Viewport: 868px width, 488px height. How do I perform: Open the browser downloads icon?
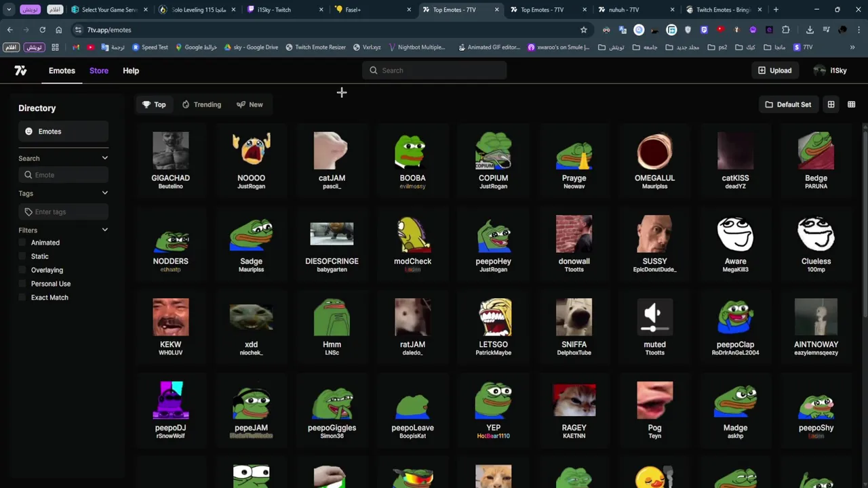click(810, 30)
